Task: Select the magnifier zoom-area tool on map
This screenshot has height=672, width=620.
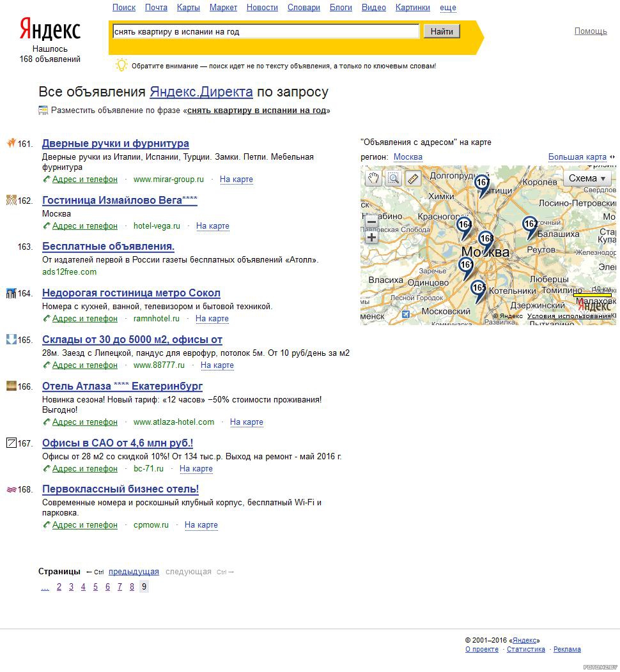Action: (393, 178)
